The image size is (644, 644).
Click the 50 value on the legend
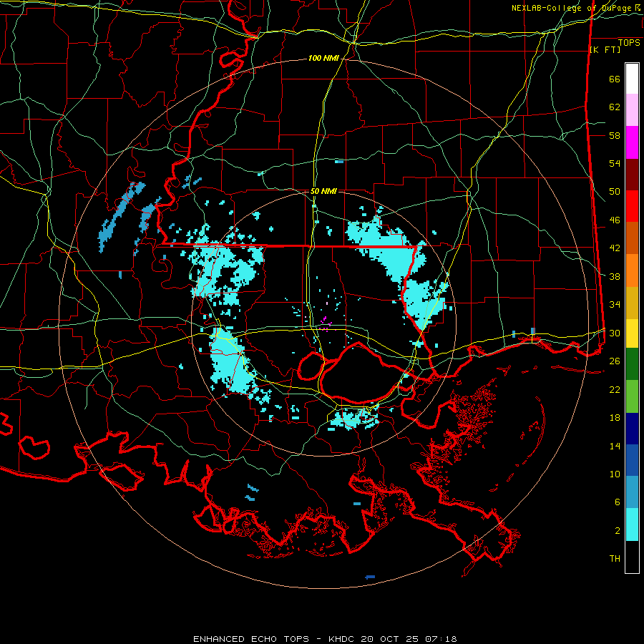615,192
